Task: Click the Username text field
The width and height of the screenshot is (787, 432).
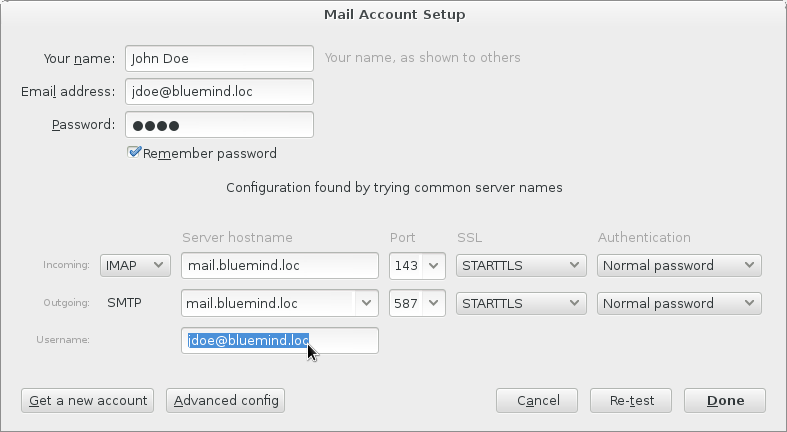Action: [280, 341]
